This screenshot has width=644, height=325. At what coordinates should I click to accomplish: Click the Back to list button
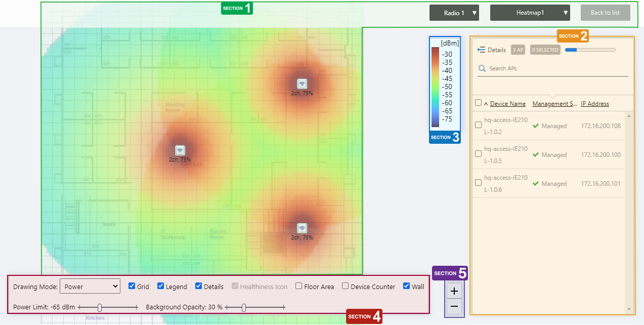605,13
